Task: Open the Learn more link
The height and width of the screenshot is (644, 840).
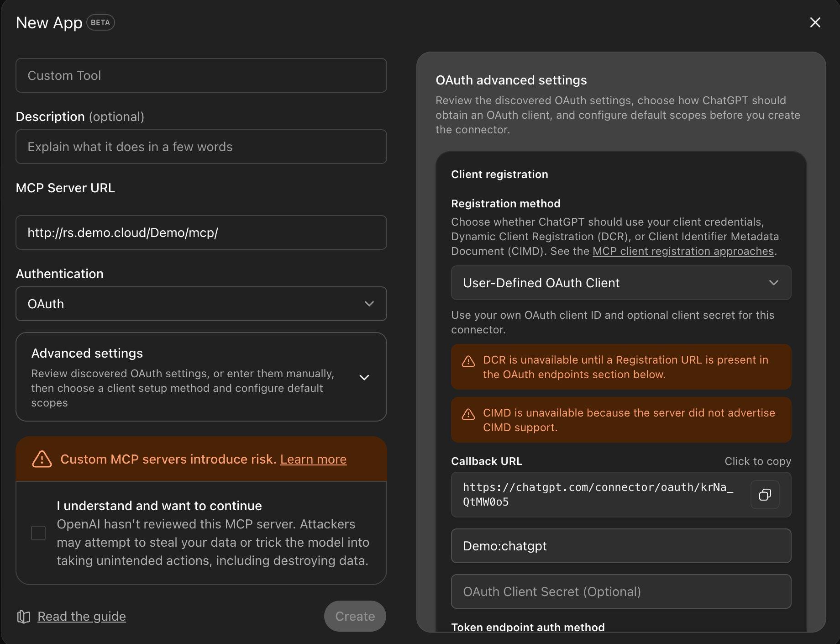Action: (313, 459)
